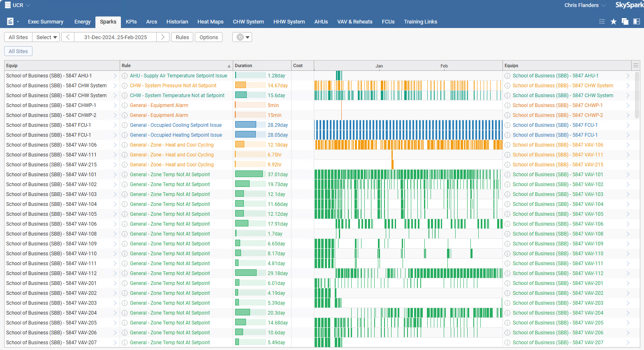
Task: Click the add split pane icon
Action: 636,21
